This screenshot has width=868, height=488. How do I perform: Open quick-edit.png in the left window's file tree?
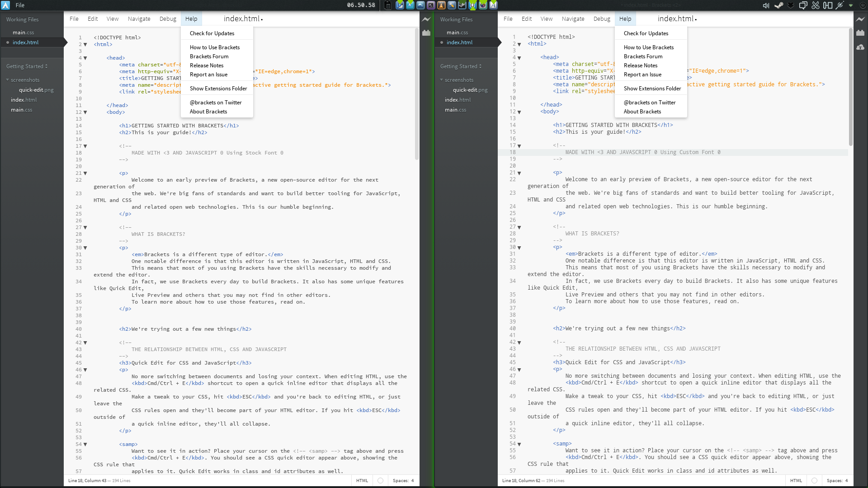pyautogui.click(x=36, y=90)
